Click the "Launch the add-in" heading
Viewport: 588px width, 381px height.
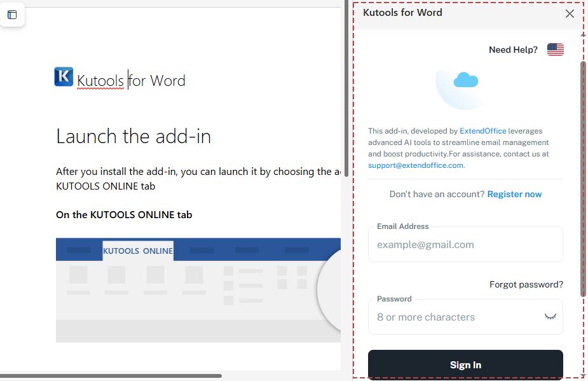click(133, 135)
